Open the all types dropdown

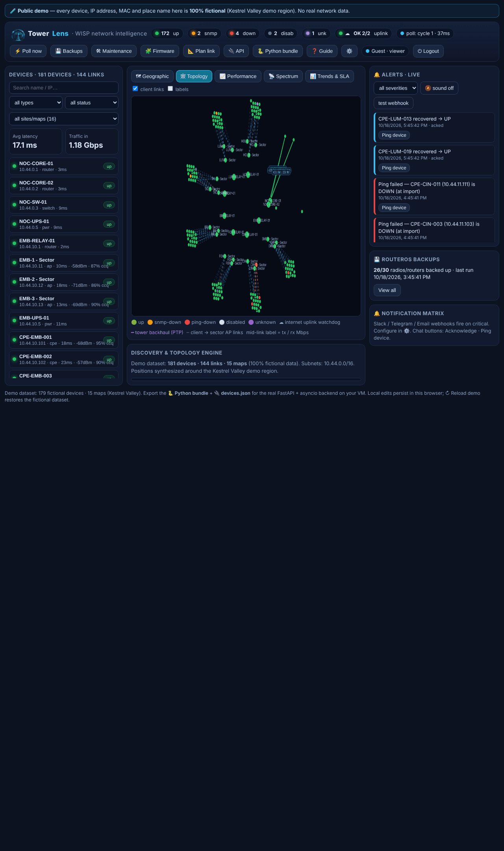36,103
